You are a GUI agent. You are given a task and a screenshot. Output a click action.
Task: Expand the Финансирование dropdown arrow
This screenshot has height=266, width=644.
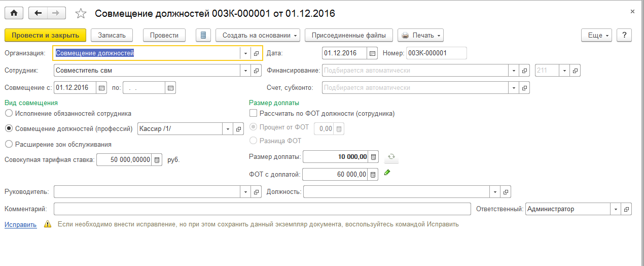point(514,71)
